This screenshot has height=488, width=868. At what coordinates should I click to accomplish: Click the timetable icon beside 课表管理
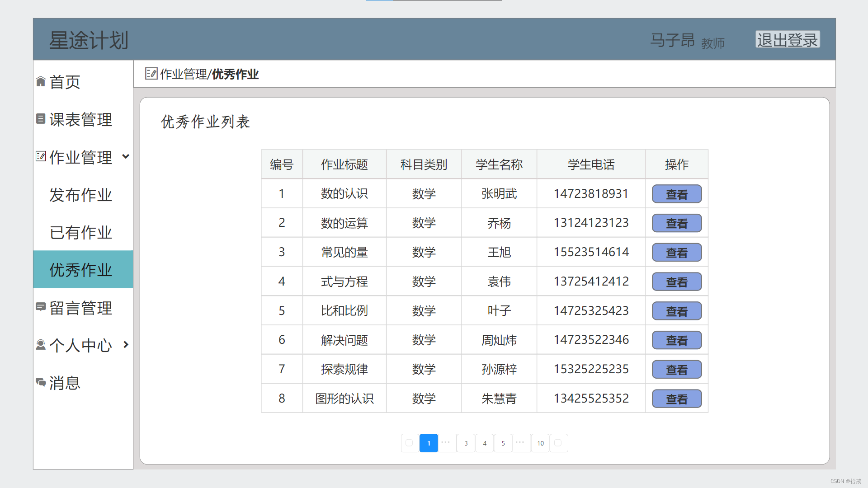[41, 119]
